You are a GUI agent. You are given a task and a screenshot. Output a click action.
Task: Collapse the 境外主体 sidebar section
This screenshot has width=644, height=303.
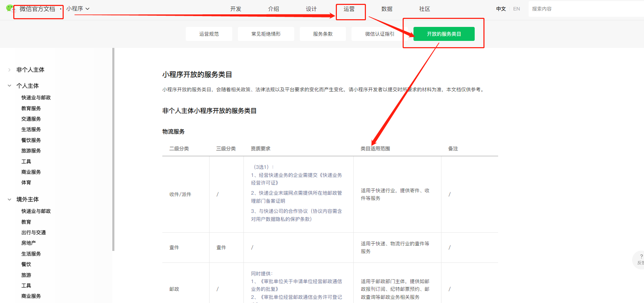(x=9, y=199)
